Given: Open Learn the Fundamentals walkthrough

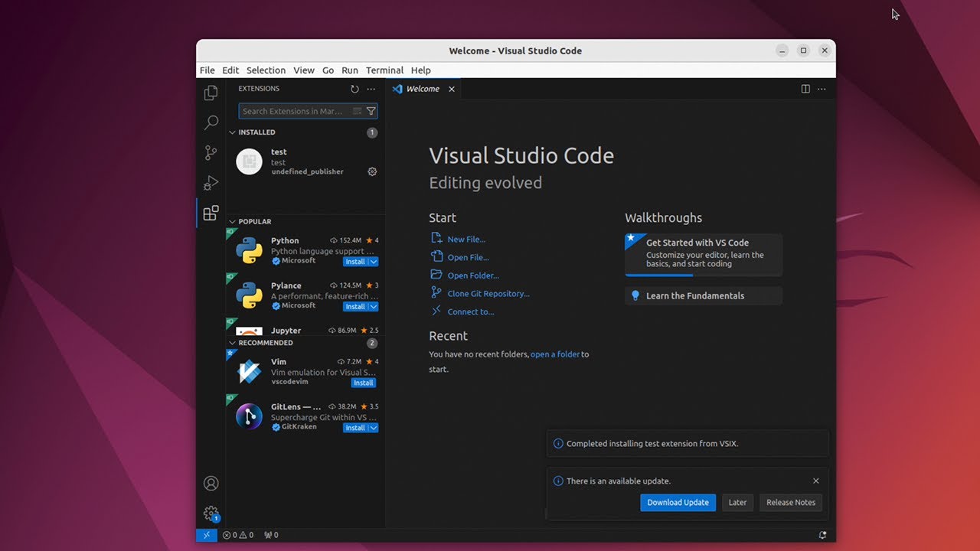Looking at the screenshot, I should tap(704, 296).
